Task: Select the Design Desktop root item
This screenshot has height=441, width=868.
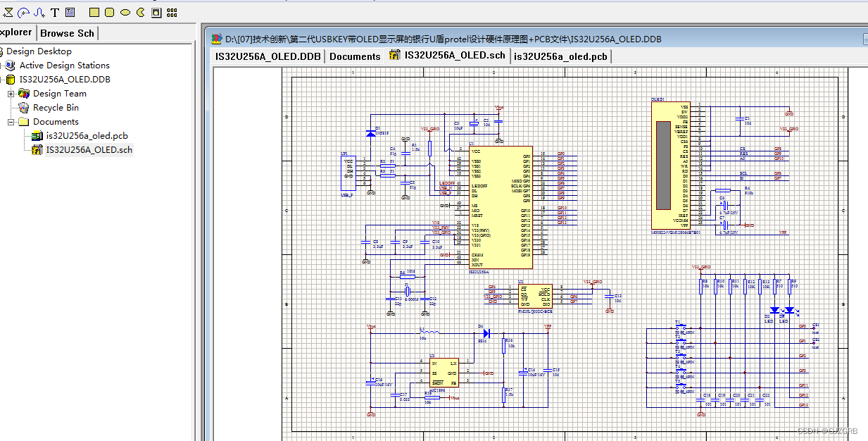Action: point(40,51)
